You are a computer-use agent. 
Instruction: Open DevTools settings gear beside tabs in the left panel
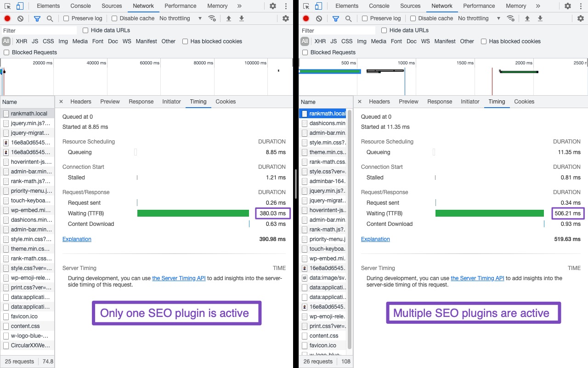(273, 6)
